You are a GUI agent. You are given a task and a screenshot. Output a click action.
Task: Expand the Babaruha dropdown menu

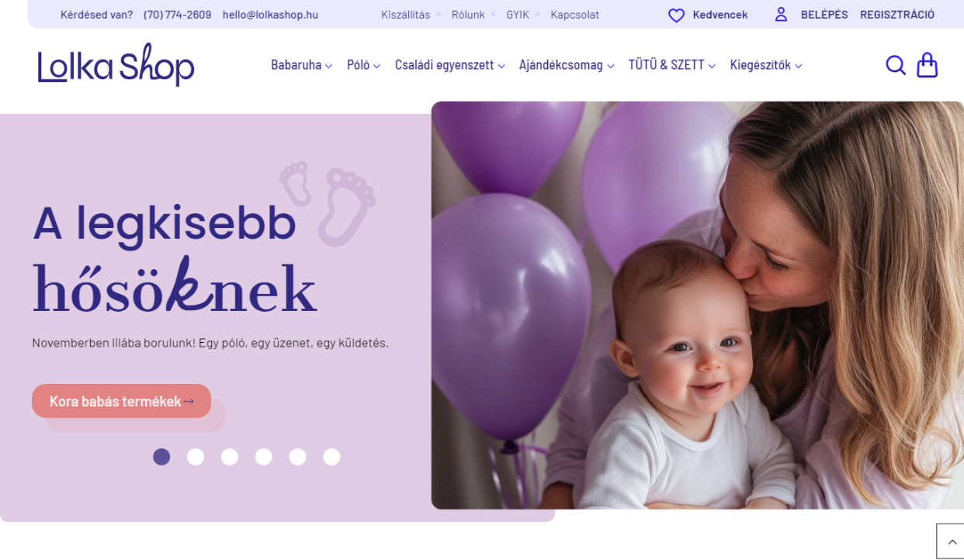point(301,65)
